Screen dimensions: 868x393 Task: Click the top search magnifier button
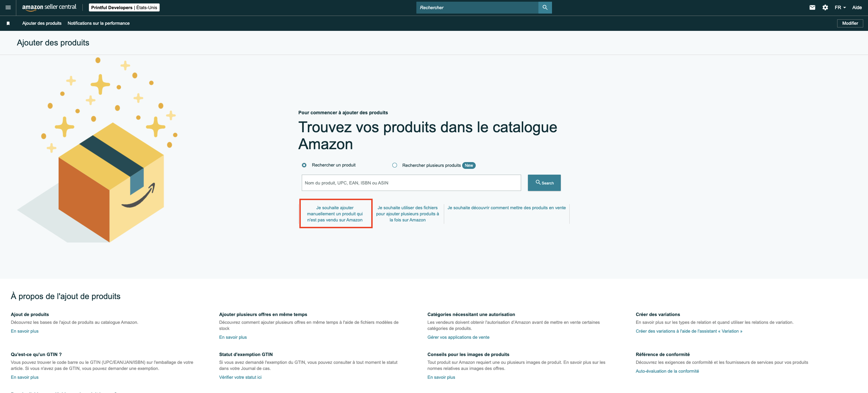tap(545, 7)
